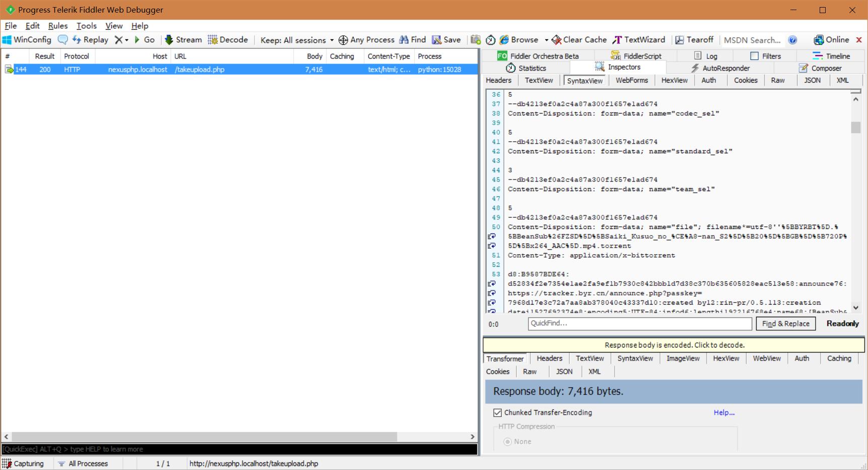
Task: Open the TextWizard tool
Action: click(639, 40)
